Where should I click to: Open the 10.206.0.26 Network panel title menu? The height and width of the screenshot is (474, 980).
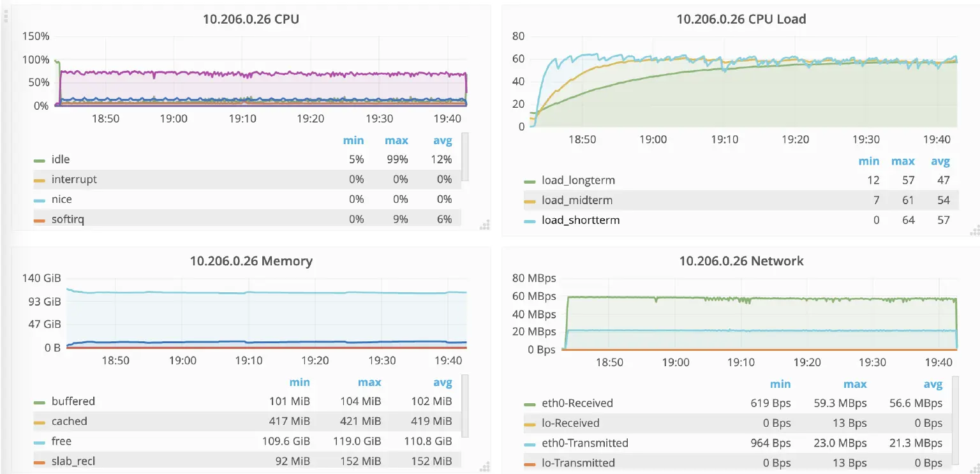click(741, 261)
